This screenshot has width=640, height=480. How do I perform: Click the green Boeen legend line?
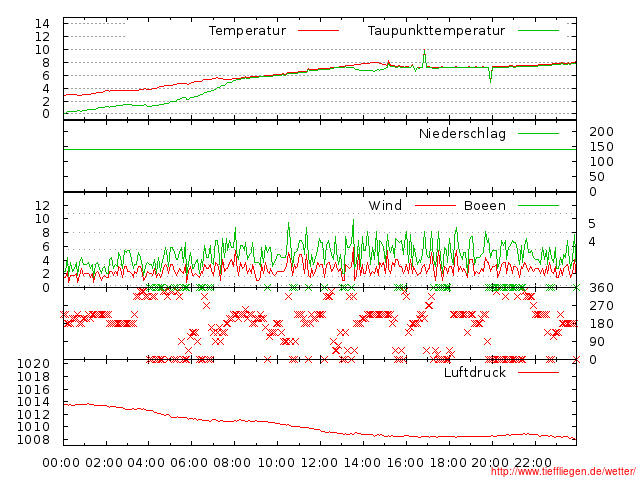click(x=538, y=206)
